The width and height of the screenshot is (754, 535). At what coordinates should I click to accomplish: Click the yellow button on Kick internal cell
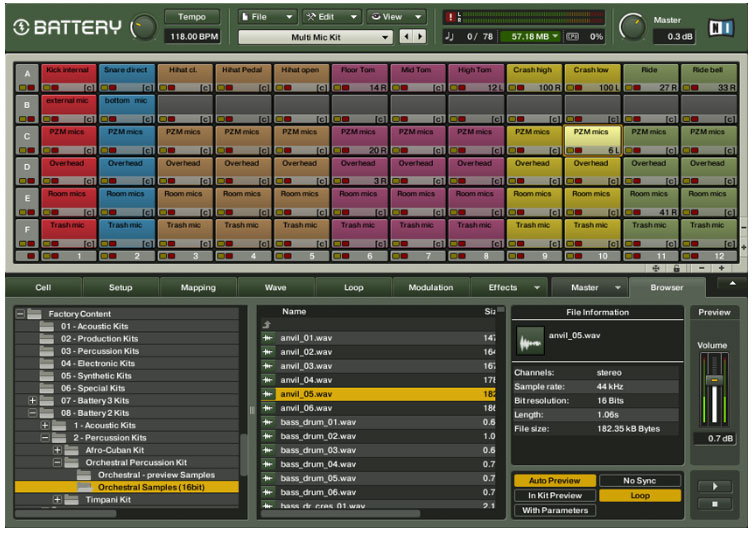pyautogui.click(x=47, y=88)
